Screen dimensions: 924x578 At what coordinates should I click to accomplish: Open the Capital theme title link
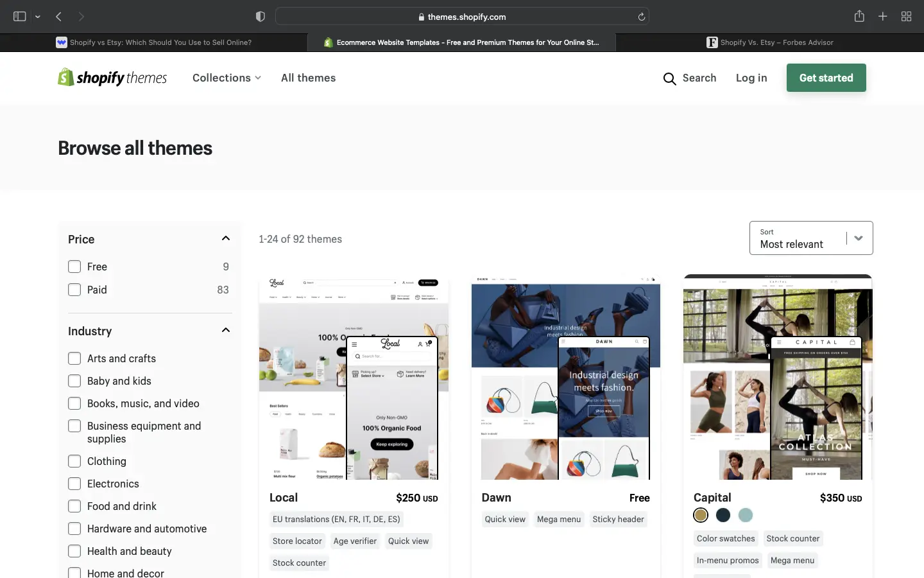[712, 498]
